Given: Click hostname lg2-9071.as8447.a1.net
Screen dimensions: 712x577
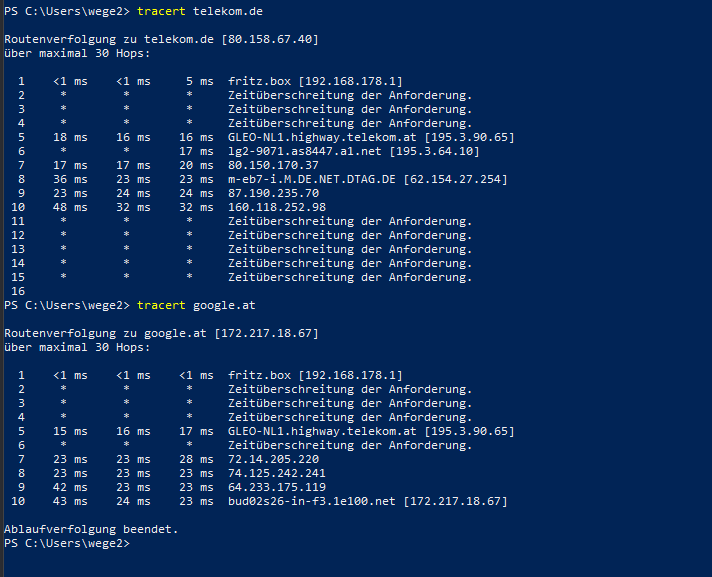Looking at the screenshot, I should pyautogui.click(x=305, y=152).
